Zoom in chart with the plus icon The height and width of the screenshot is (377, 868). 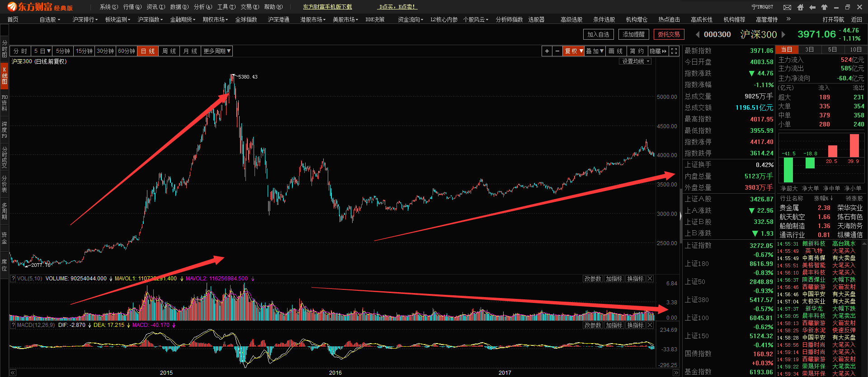547,51
